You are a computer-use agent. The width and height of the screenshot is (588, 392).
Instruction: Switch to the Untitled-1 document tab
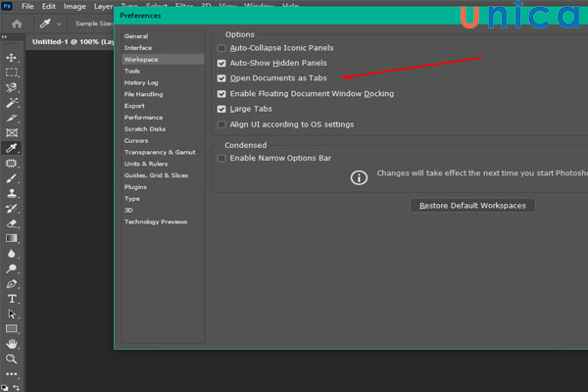coord(73,41)
